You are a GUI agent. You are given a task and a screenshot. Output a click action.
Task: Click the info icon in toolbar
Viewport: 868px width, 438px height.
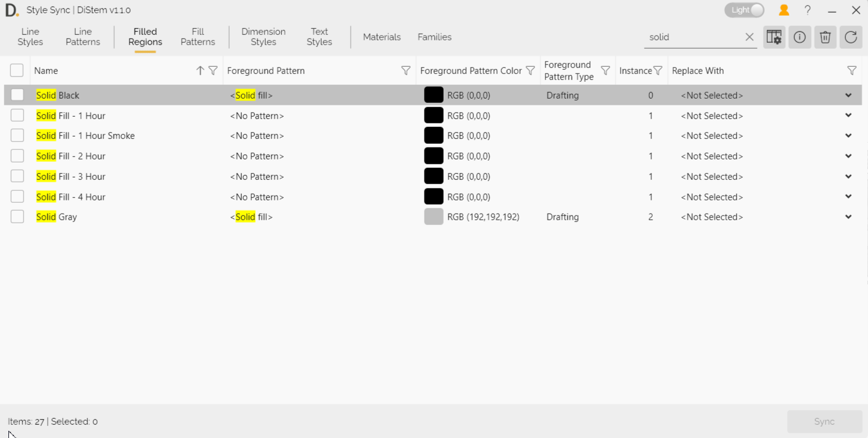(x=799, y=37)
